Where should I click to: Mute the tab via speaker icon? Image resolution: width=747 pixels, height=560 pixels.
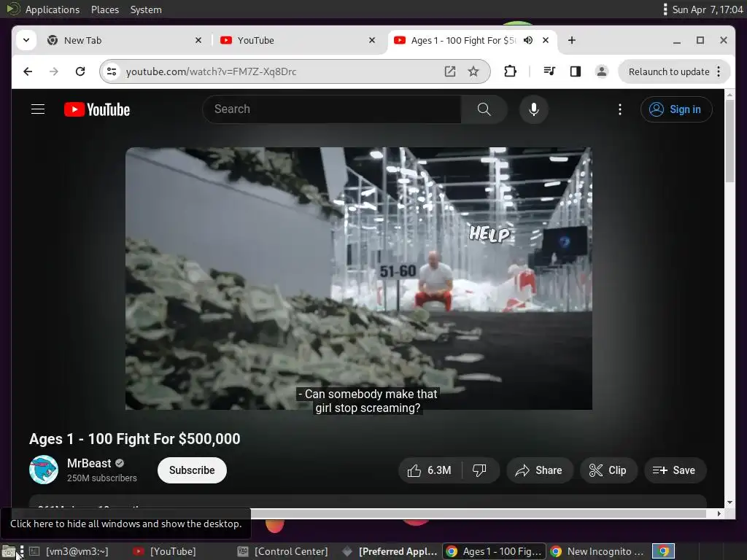528,41
